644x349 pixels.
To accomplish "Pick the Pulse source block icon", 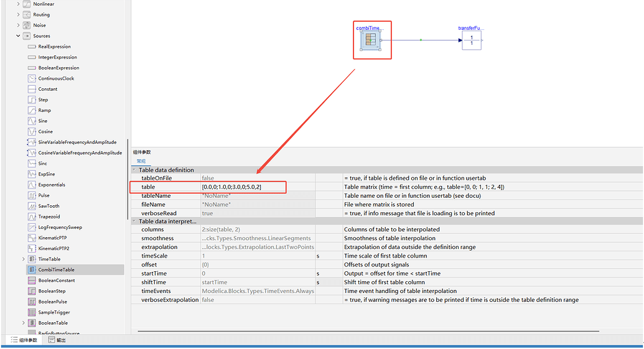I will 32,195.
